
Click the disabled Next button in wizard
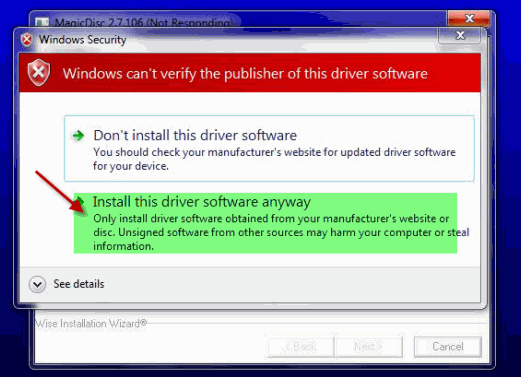pyautogui.click(x=369, y=347)
